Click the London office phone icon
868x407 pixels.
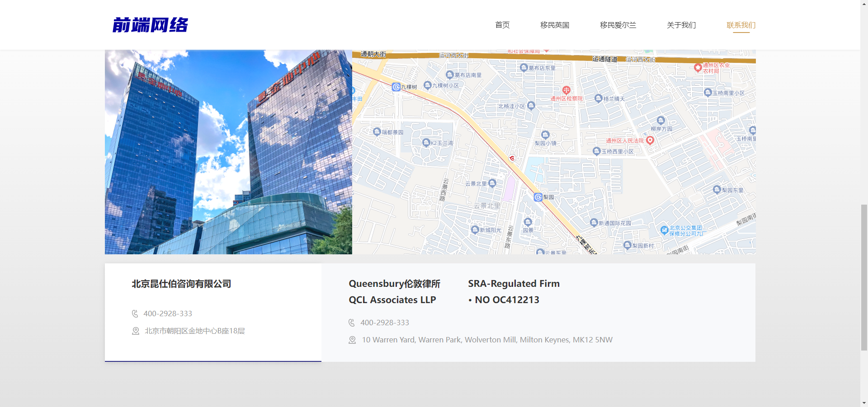pyautogui.click(x=352, y=323)
